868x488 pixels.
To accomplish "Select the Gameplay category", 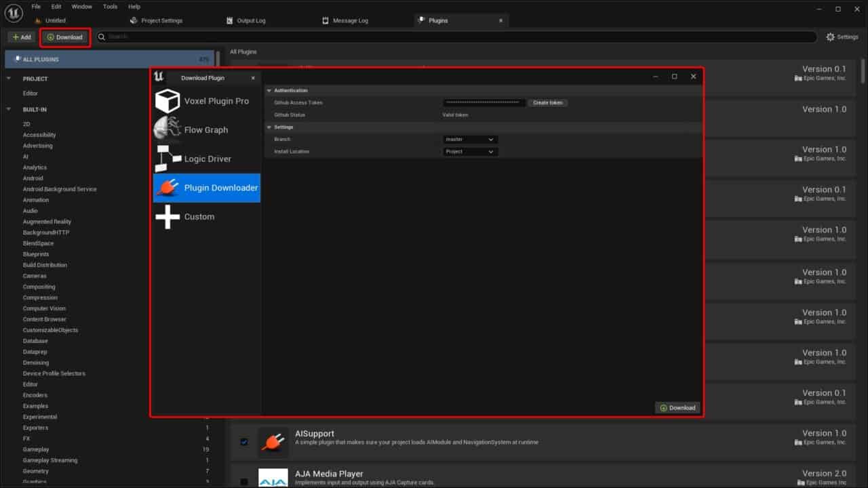I will 36,449.
